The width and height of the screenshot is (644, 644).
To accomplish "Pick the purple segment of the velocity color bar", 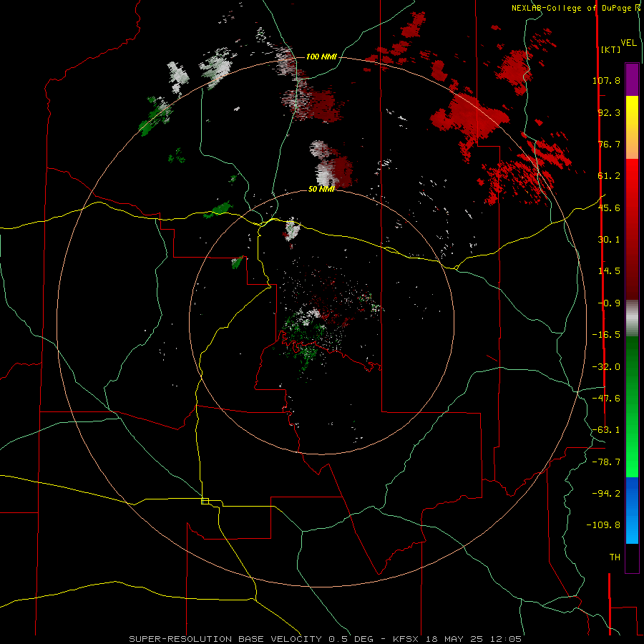I will click(x=632, y=79).
